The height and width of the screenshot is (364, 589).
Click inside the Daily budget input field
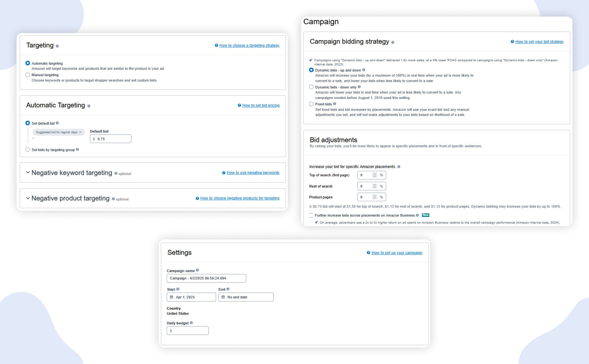pos(188,330)
